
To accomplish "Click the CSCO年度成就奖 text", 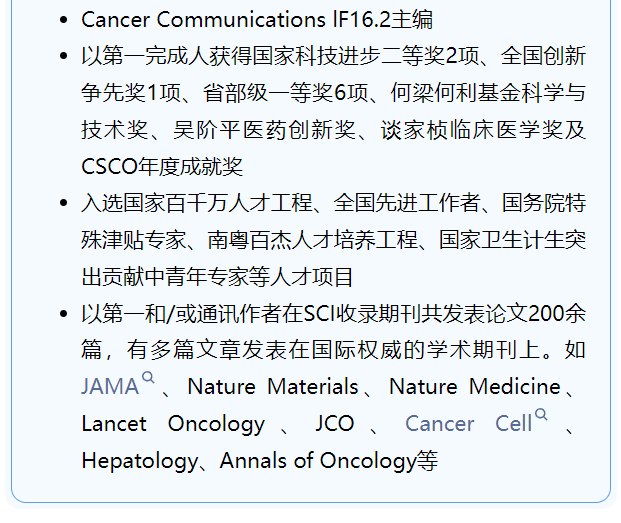I will [x=162, y=166].
